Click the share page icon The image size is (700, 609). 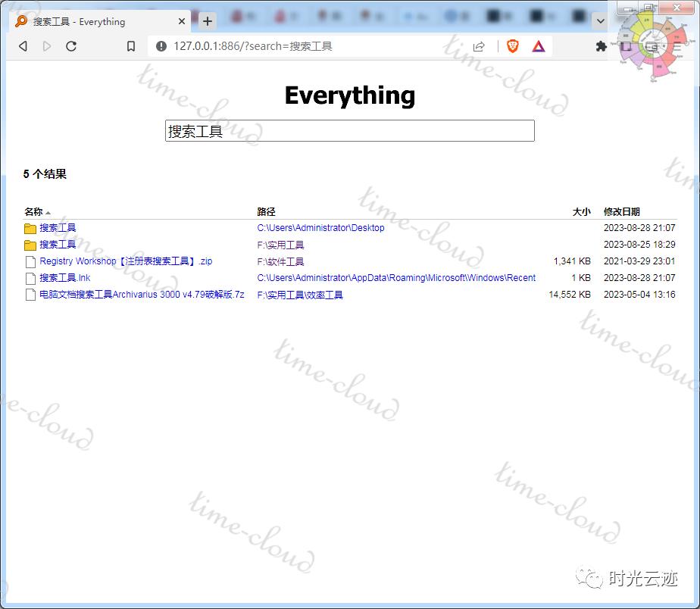(479, 46)
